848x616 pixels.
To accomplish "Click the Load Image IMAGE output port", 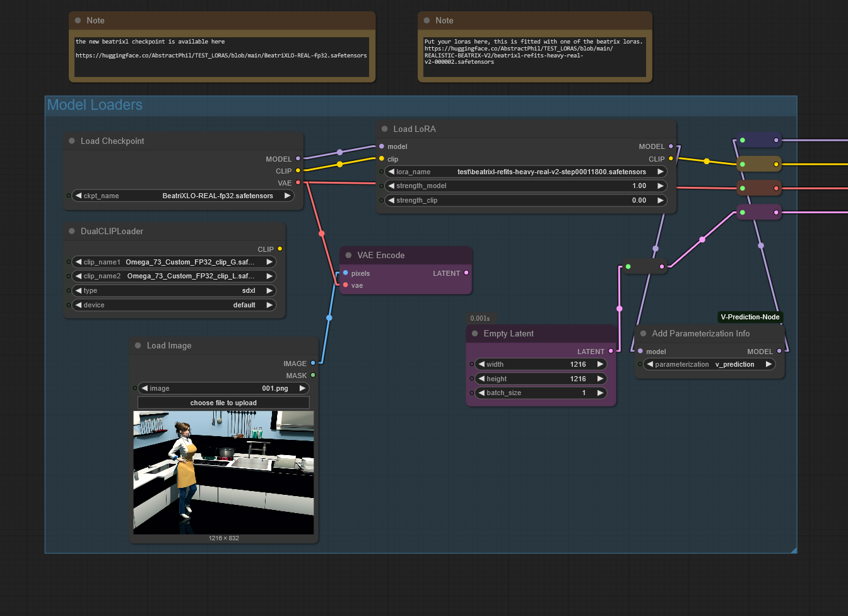I will [313, 364].
